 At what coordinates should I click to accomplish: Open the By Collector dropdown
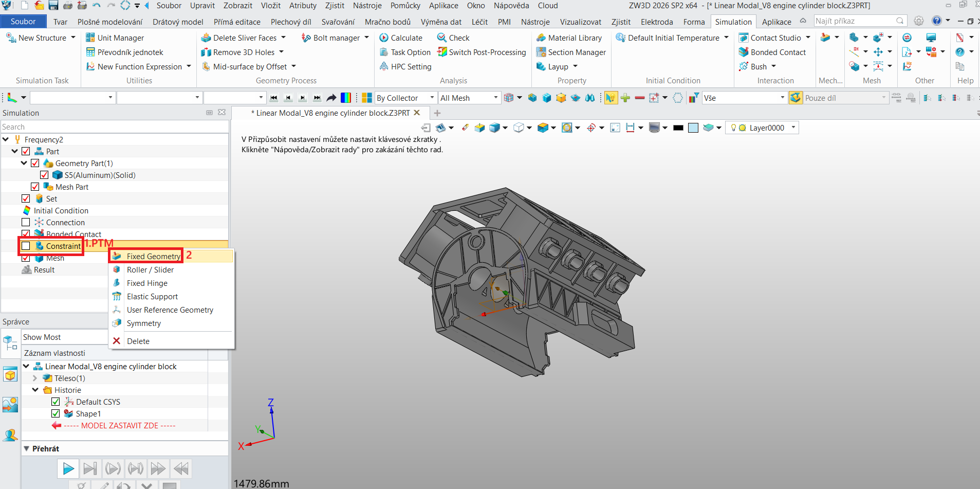pos(406,98)
